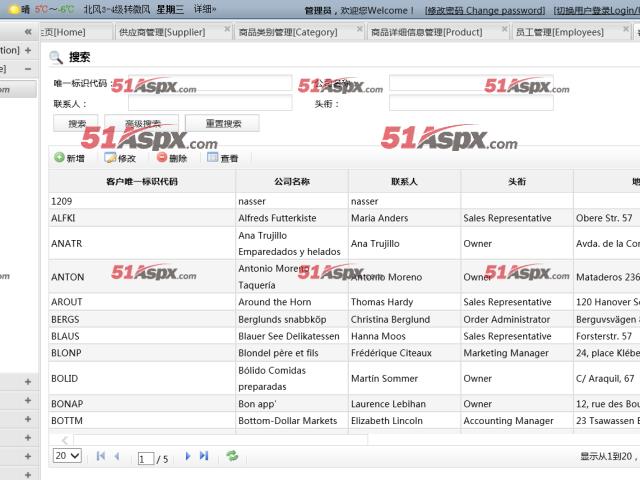Refresh the grid with green reload icon

pyautogui.click(x=233, y=456)
